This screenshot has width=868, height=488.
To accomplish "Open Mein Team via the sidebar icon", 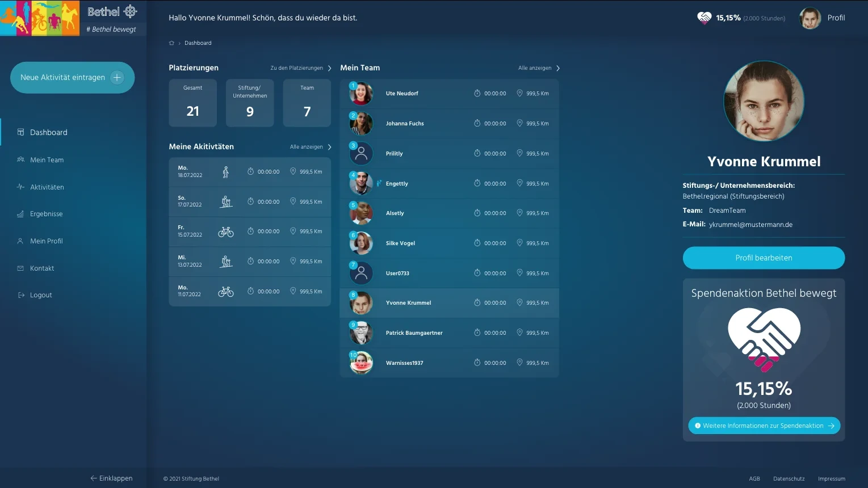I will (x=20, y=159).
